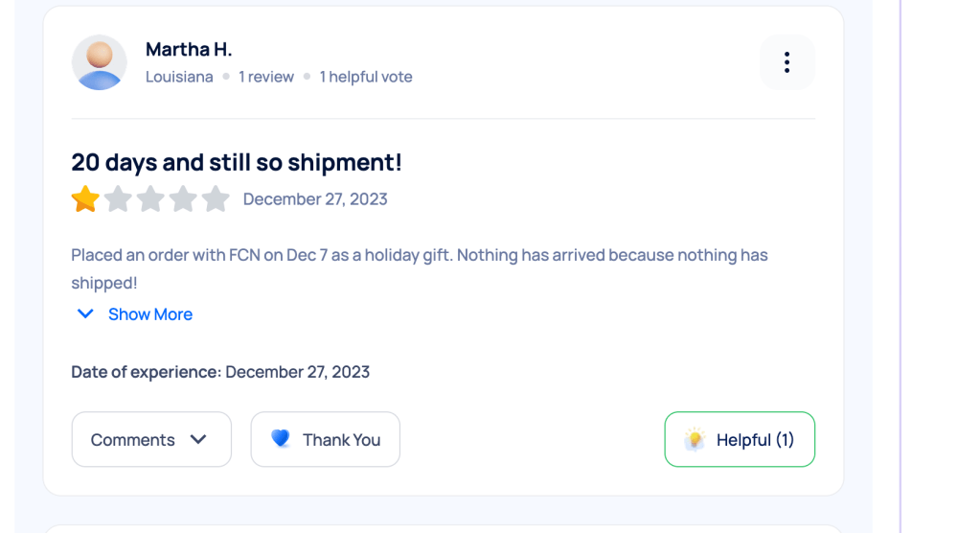Click the "1 helpful vote" text
The width and height of the screenshot is (980, 533).
(x=366, y=77)
